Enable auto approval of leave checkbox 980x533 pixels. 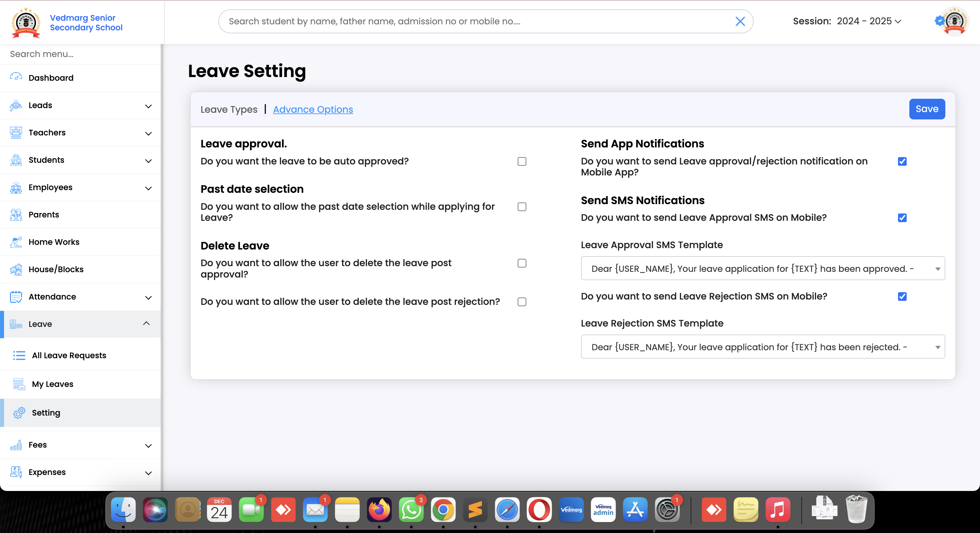coord(522,161)
